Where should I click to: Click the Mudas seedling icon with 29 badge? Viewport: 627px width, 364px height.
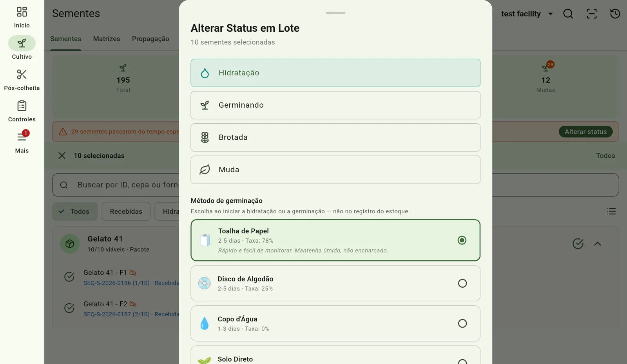pyautogui.click(x=545, y=67)
